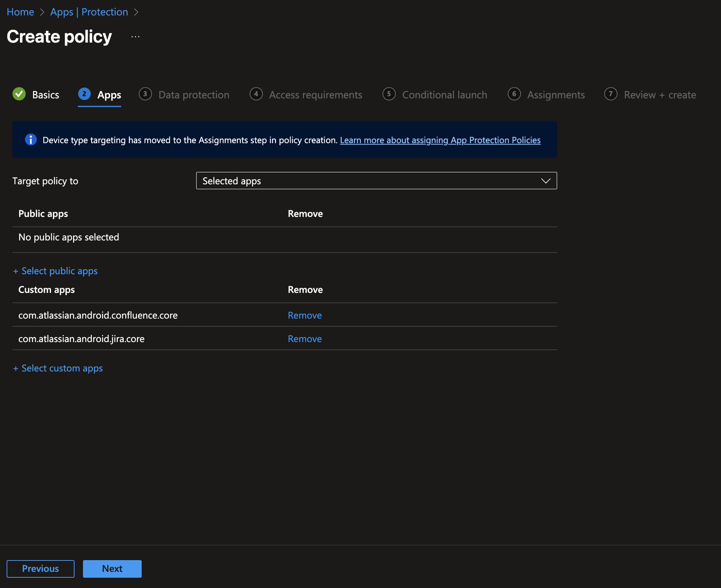Remove com.atlassian.android.confluence.core from custom apps

click(304, 315)
